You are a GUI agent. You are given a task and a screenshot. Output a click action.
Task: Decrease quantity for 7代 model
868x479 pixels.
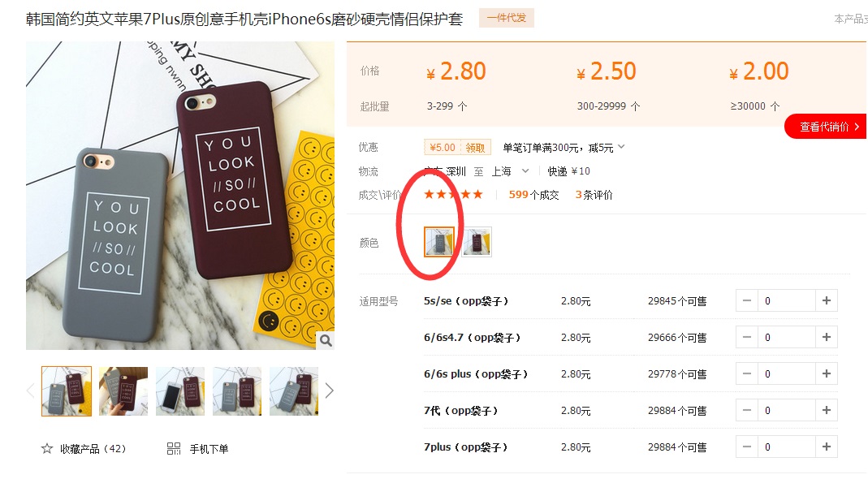[747, 410]
